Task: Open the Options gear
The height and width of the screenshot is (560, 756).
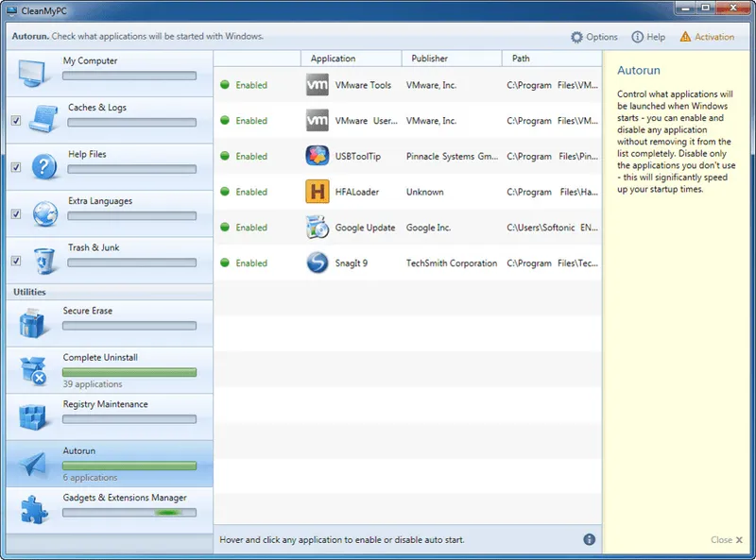Action: pyautogui.click(x=593, y=37)
